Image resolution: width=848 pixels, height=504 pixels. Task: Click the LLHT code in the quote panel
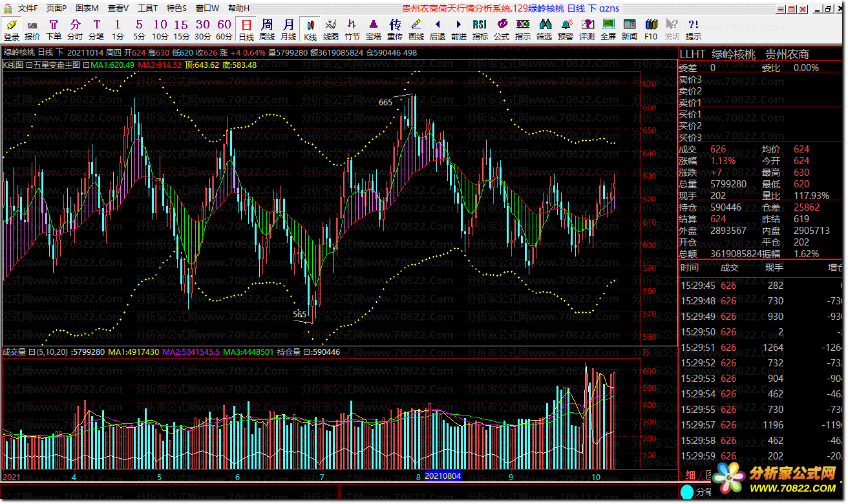click(693, 54)
